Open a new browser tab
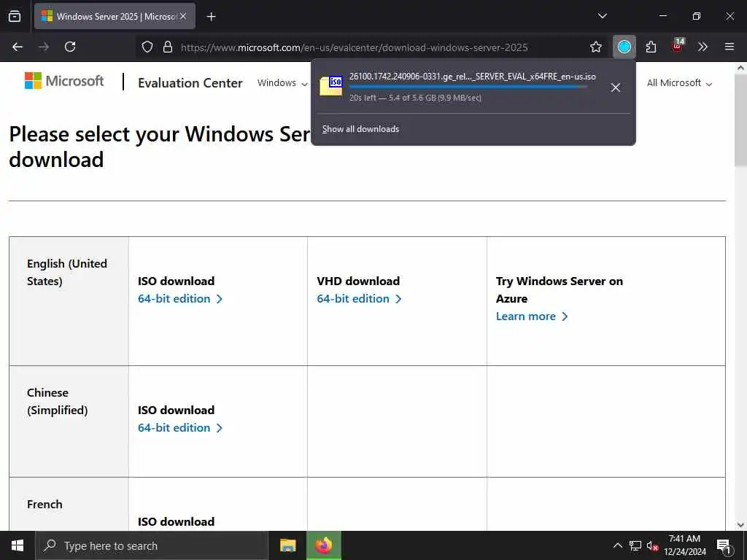 pyautogui.click(x=211, y=17)
